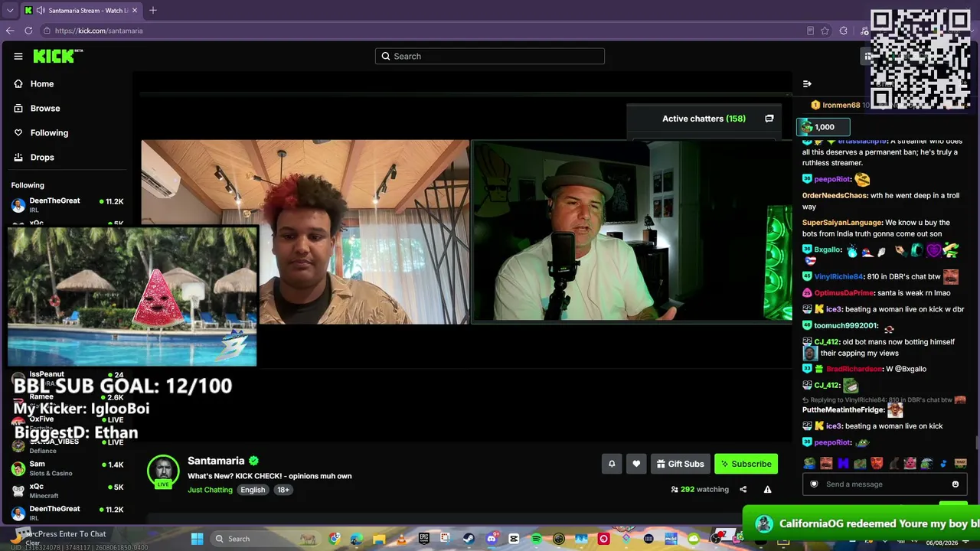Share the stream using the share icon

click(x=743, y=490)
